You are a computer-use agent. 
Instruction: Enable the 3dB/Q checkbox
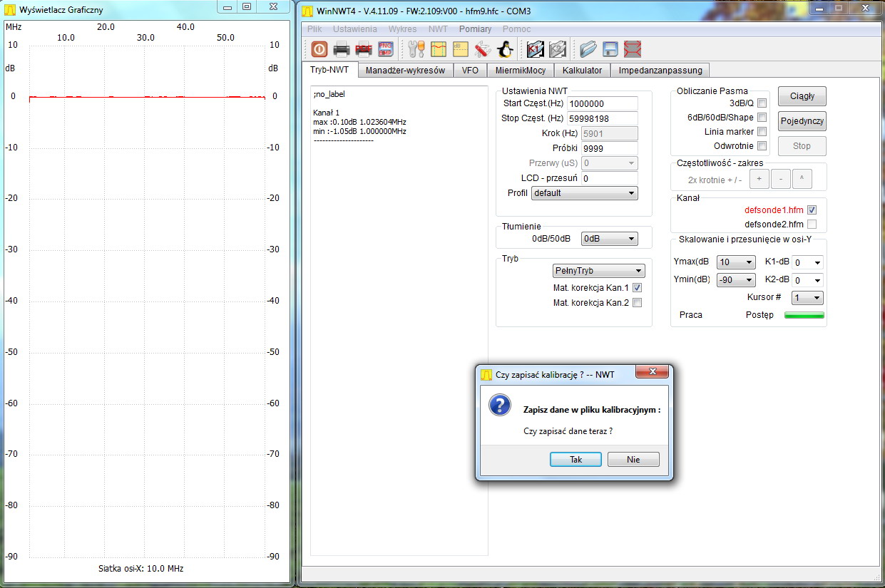tap(762, 103)
